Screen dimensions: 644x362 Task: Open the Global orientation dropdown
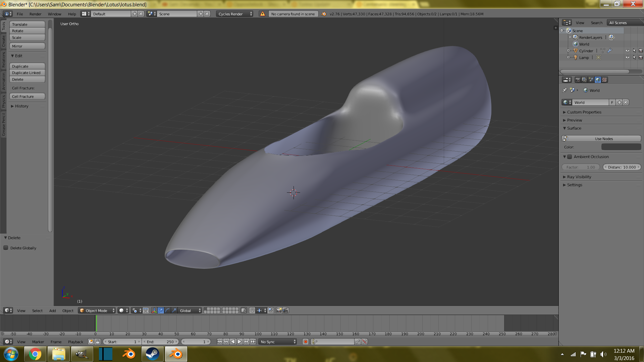tap(190, 310)
